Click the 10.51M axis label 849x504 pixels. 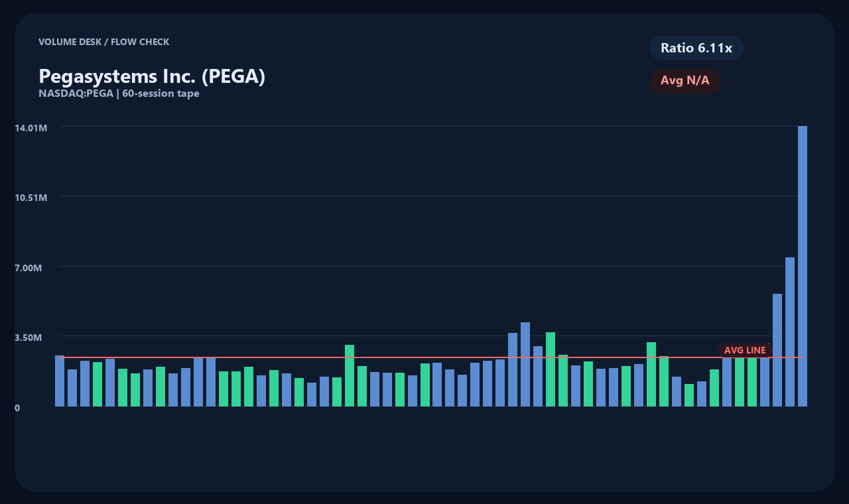31,198
